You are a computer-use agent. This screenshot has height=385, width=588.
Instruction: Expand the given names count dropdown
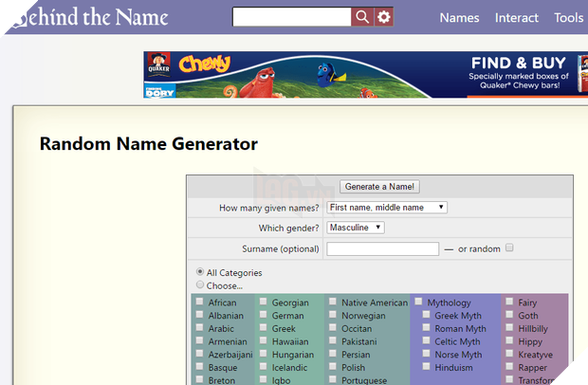pos(386,207)
